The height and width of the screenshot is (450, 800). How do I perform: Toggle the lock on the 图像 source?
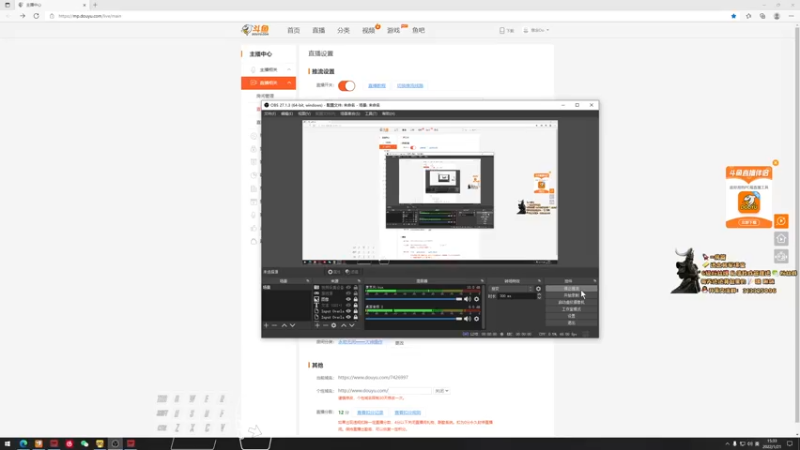click(x=356, y=299)
